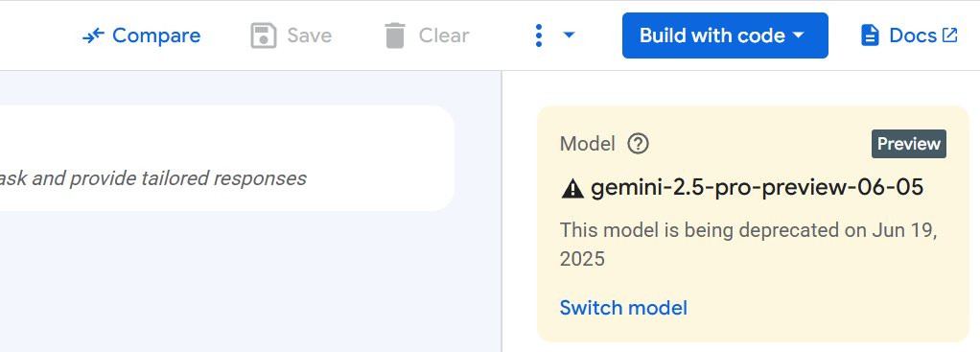The width and height of the screenshot is (980, 352).
Task: Click the deprecated on Jun 19 notice text
Action: point(748,244)
